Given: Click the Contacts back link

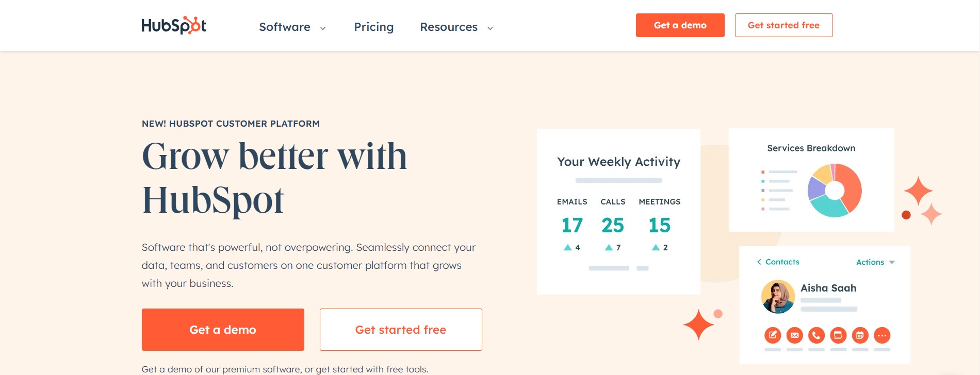Looking at the screenshot, I should (x=778, y=262).
